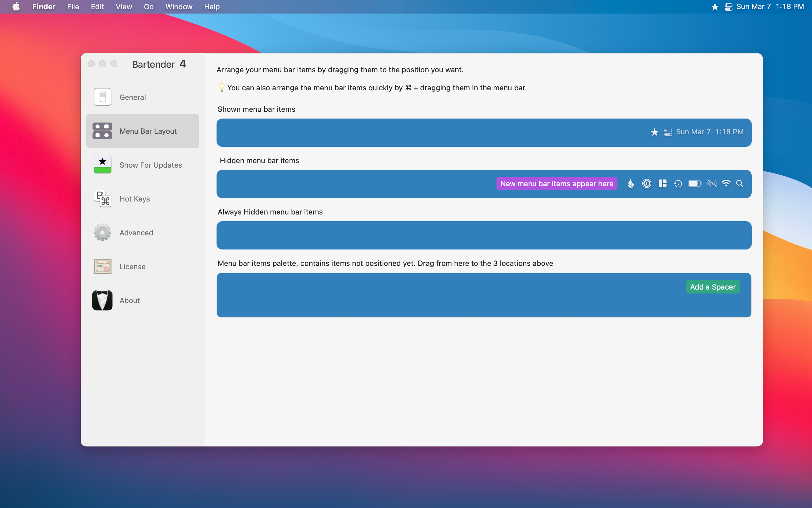Click the Shown menu bar items label
The image size is (812, 508).
(x=256, y=109)
